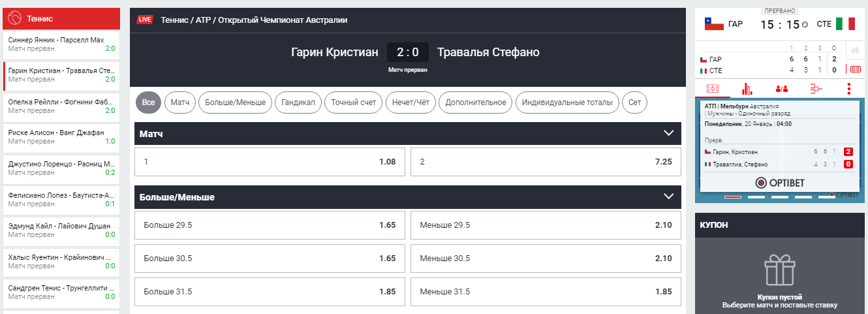Image resolution: width=868 pixels, height=314 pixels.
Task: Bet on outcome 1 at 1.08
Action: click(270, 162)
